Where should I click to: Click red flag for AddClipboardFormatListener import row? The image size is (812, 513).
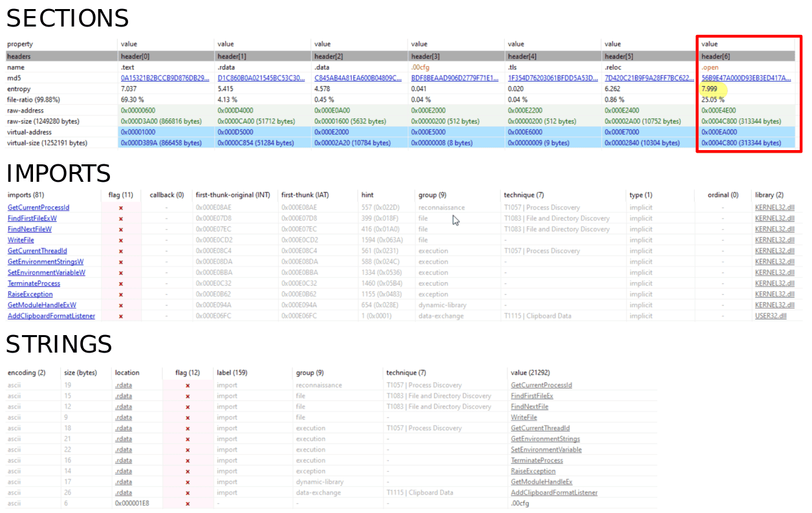[121, 316]
